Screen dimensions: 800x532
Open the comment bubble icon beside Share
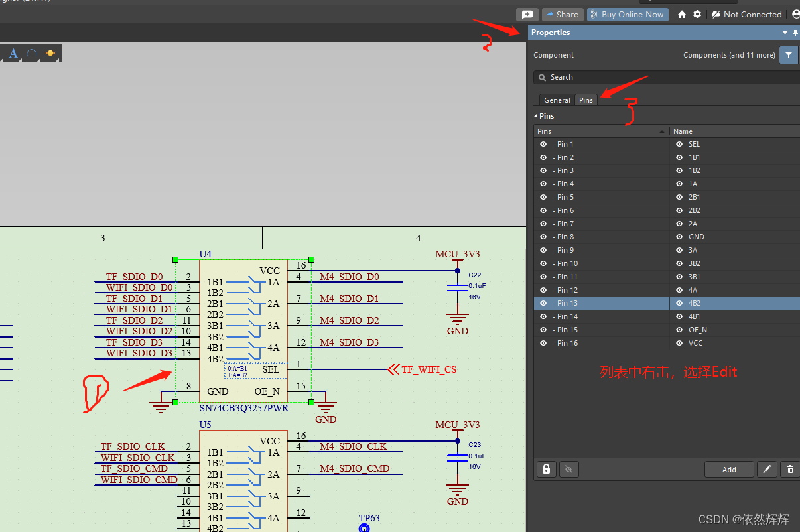click(x=527, y=15)
